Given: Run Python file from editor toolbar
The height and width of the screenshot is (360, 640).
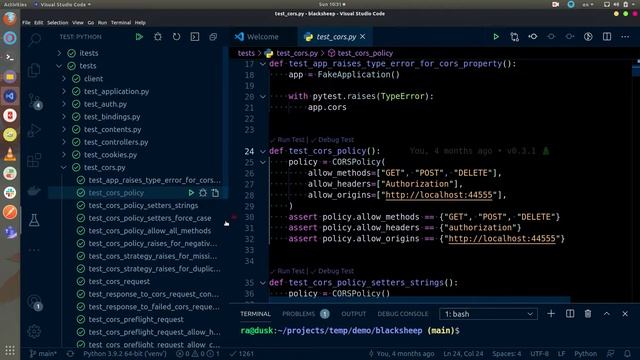Looking at the screenshot, I should 496,37.
